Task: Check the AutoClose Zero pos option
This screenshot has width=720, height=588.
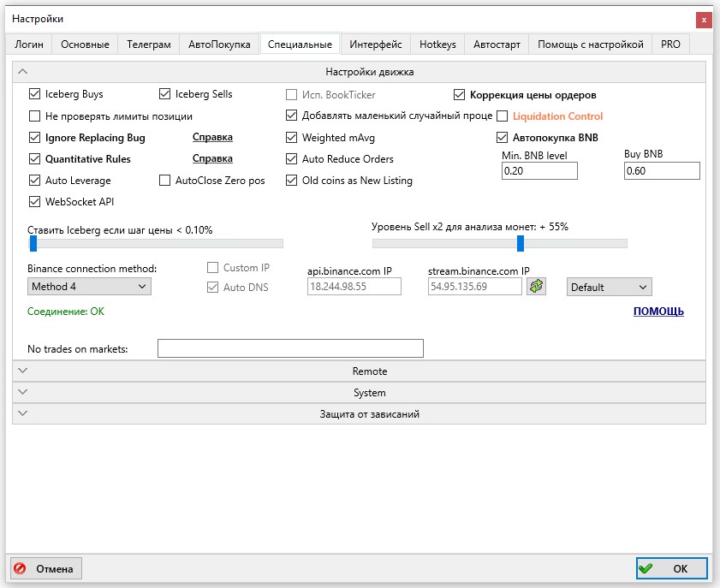Action: pyautogui.click(x=166, y=181)
